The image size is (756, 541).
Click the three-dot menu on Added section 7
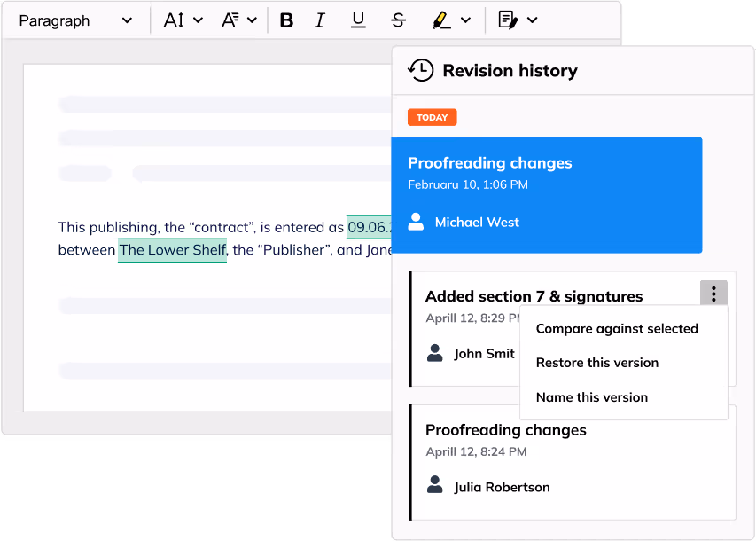tap(713, 294)
